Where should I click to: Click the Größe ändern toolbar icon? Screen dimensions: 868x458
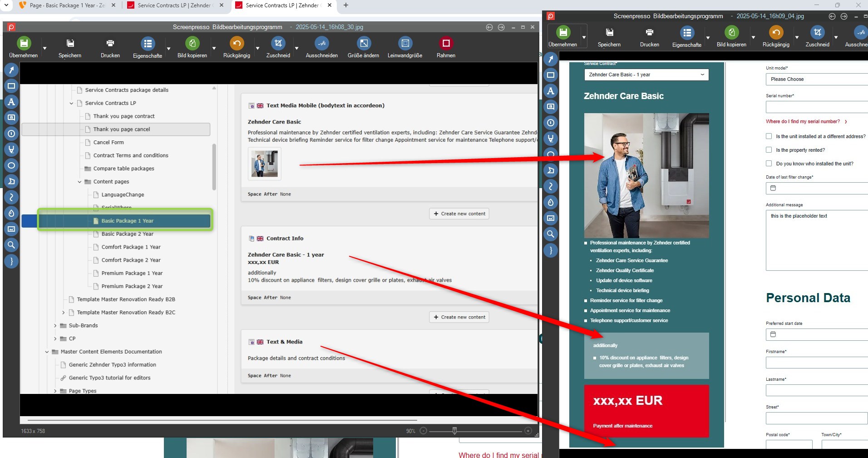[363, 44]
